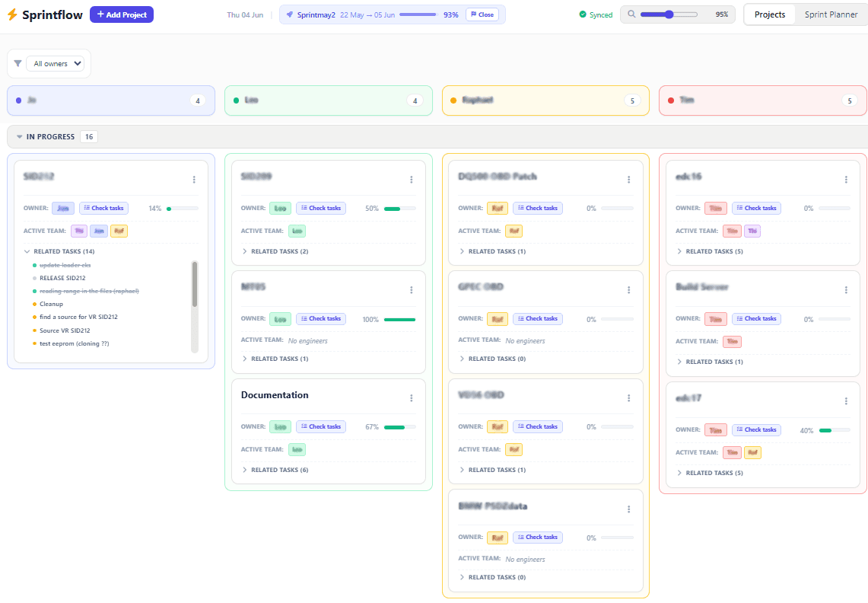Open kebab menu on BMW PSDZdata card
The height and width of the screenshot is (603, 868).
(629, 509)
